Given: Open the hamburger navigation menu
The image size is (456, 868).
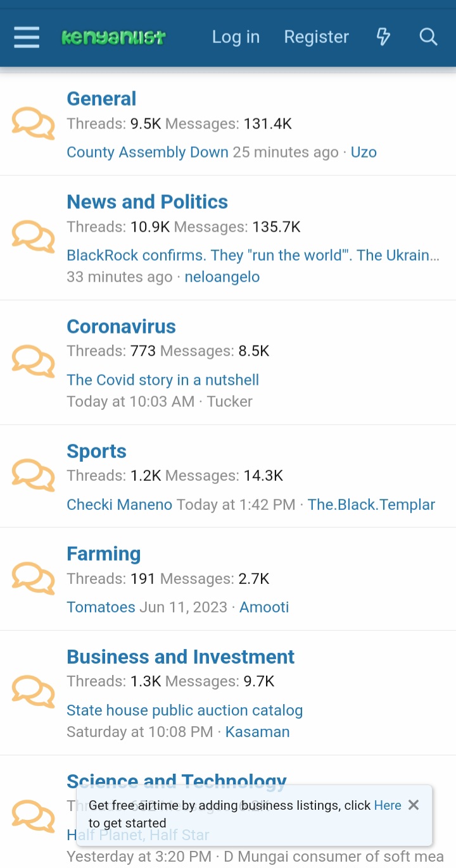Looking at the screenshot, I should (x=27, y=37).
